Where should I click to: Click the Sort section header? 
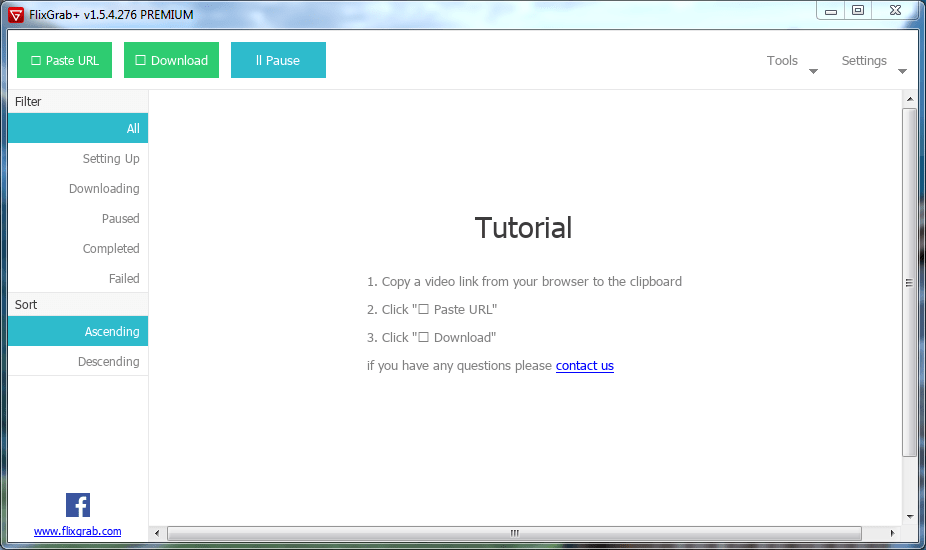(x=78, y=305)
